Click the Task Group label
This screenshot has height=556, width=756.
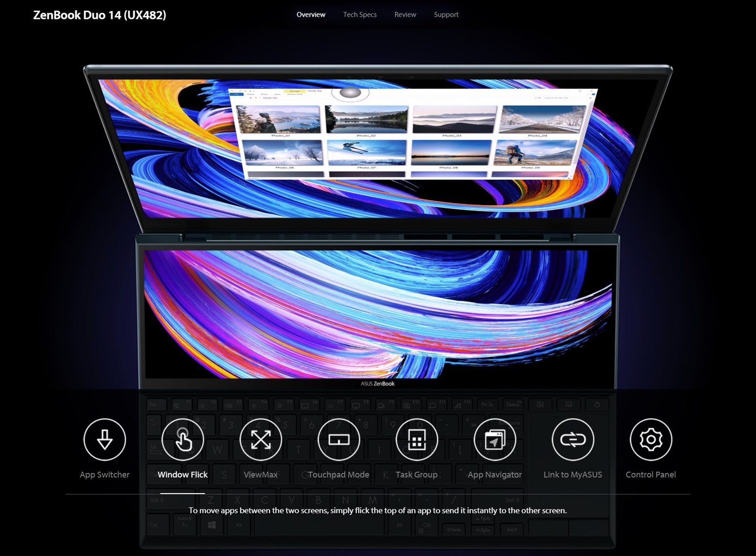tap(417, 475)
